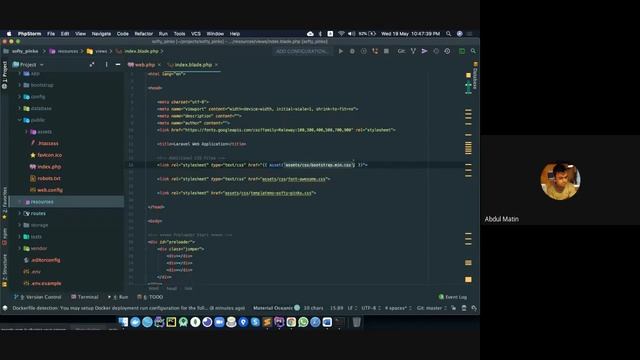The width and height of the screenshot is (640, 360).
Task: Open the TODO tool window
Action: pos(150,297)
